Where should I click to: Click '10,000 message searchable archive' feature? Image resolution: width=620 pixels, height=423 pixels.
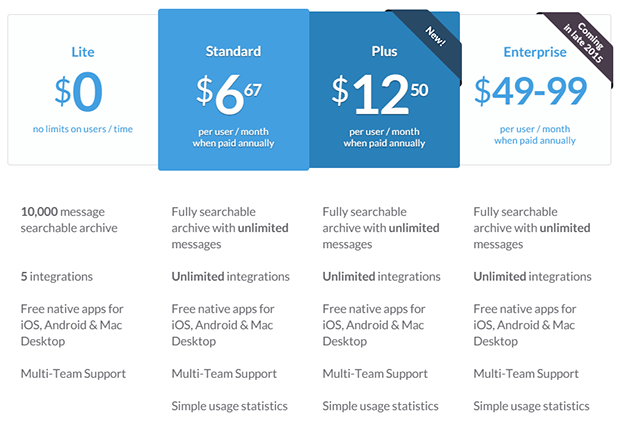(x=69, y=220)
